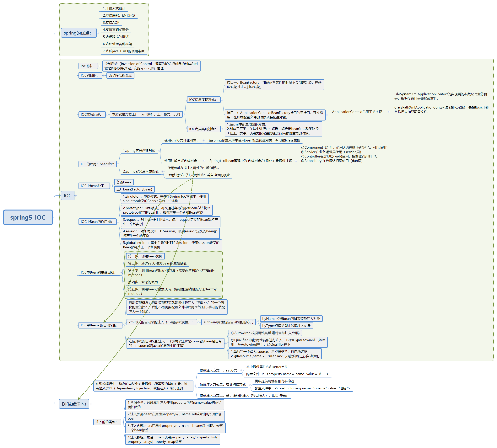The image size is (497, 448).
Task: Click the 1.非侵入式设计 subtopic
Action: tap(114, 8)
